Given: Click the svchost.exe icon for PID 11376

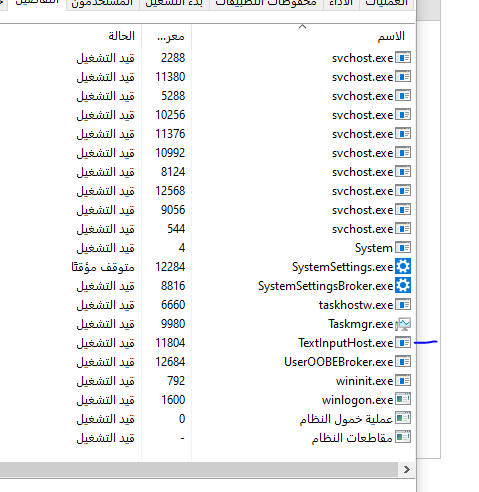Looking at the screenshot, I should point(403,134).
